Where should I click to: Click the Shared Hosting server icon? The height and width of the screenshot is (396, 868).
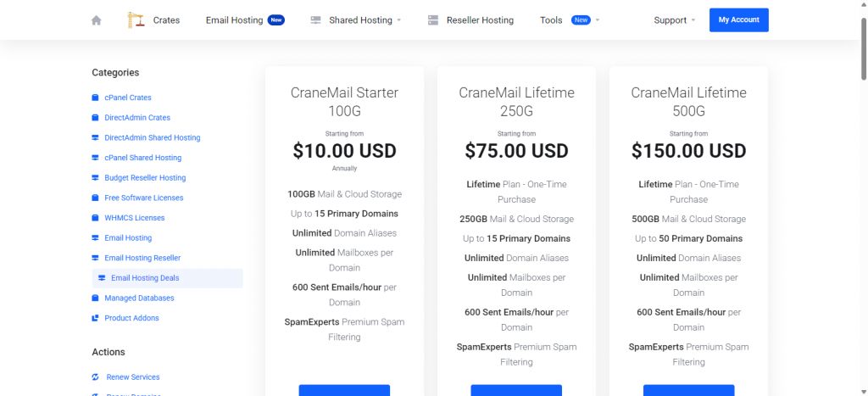[315, 20]
